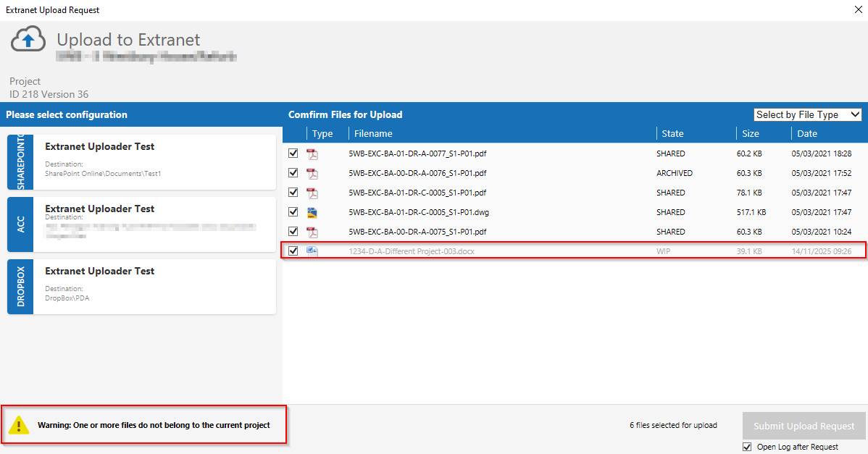The image size is (868, 454).
Task: Sort files by Date column header
Action: coord(807,133)
